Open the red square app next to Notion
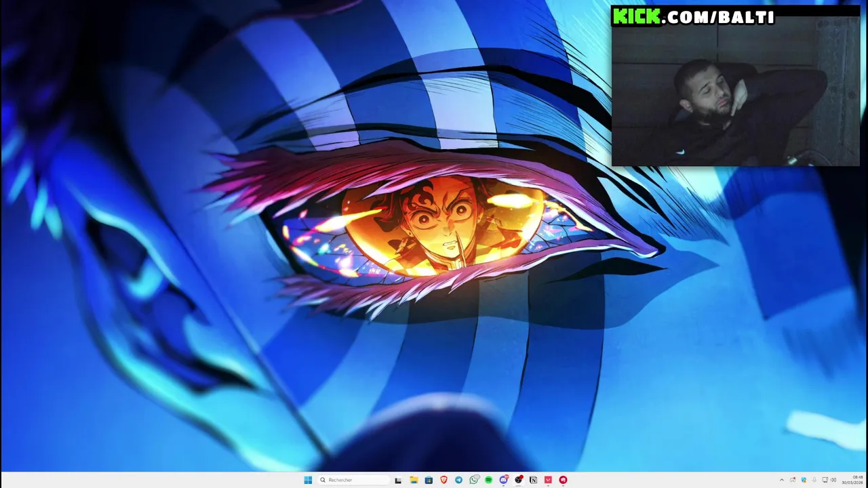The width and height of the screenshot is (868, 488). click(x=548, y=480)
